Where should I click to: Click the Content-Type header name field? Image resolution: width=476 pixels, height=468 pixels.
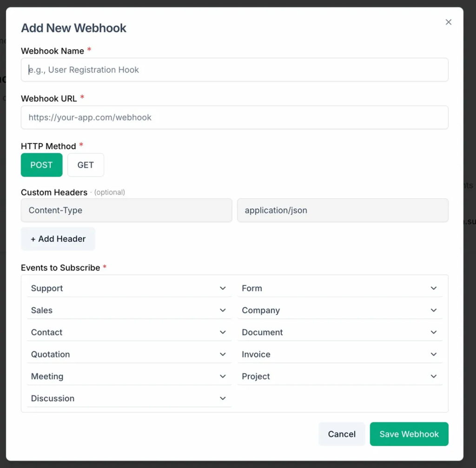(126, 211)
